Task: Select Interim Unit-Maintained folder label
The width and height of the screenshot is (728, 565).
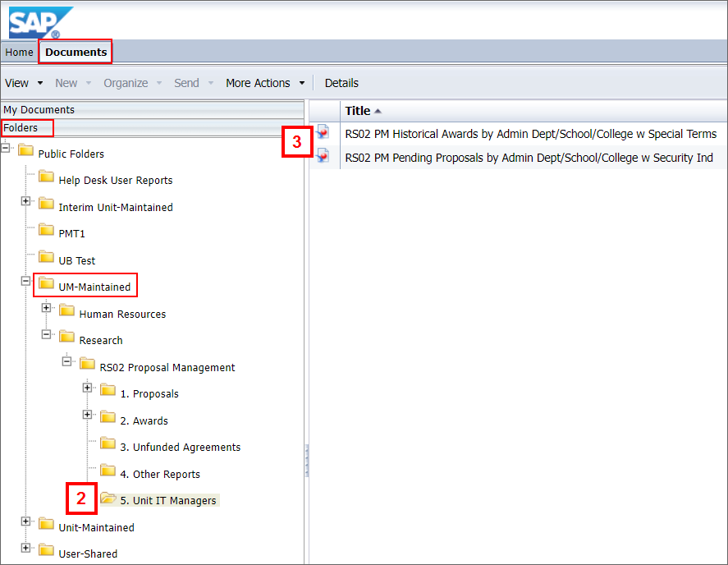Action: coord(116,207)
